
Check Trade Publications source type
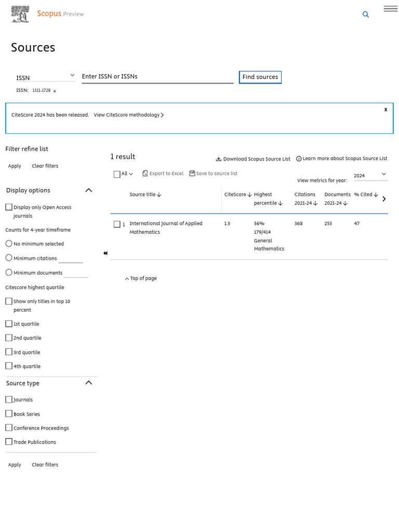(9, 442)
